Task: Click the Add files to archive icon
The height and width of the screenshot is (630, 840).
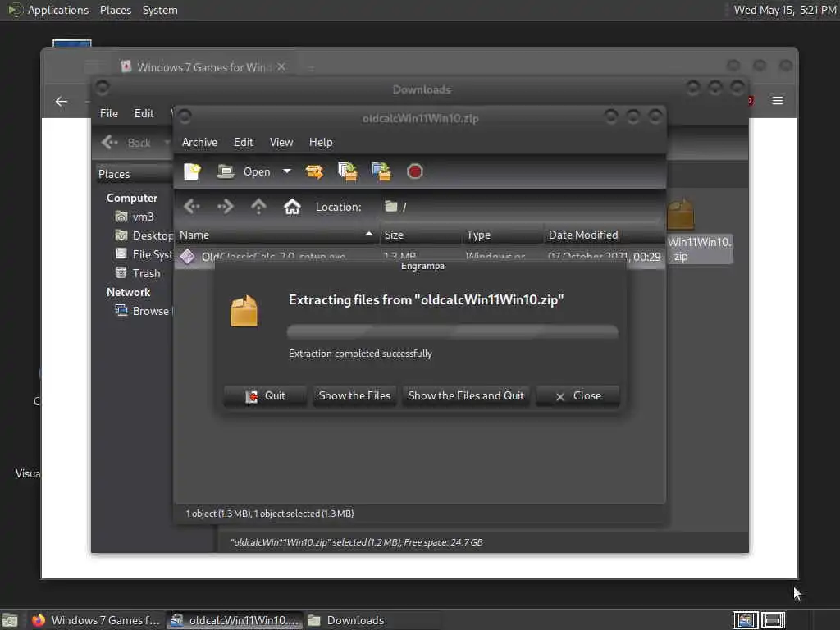Action: coord(348,171)
